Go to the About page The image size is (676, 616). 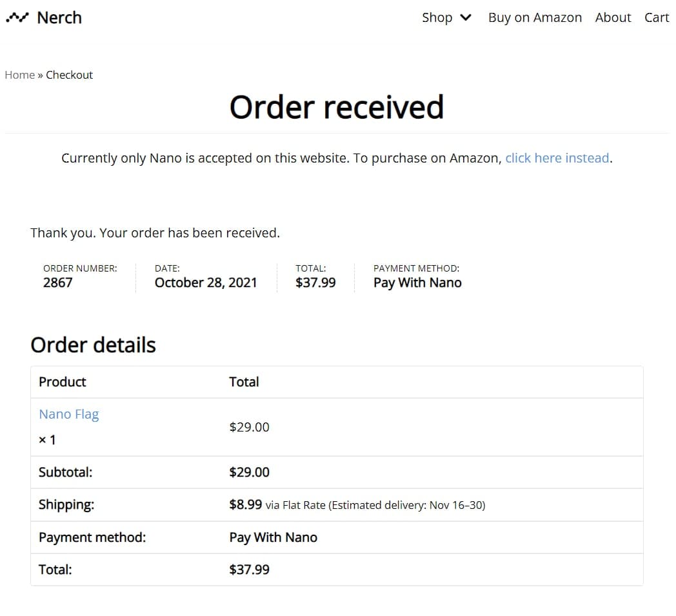click(613, 17)
